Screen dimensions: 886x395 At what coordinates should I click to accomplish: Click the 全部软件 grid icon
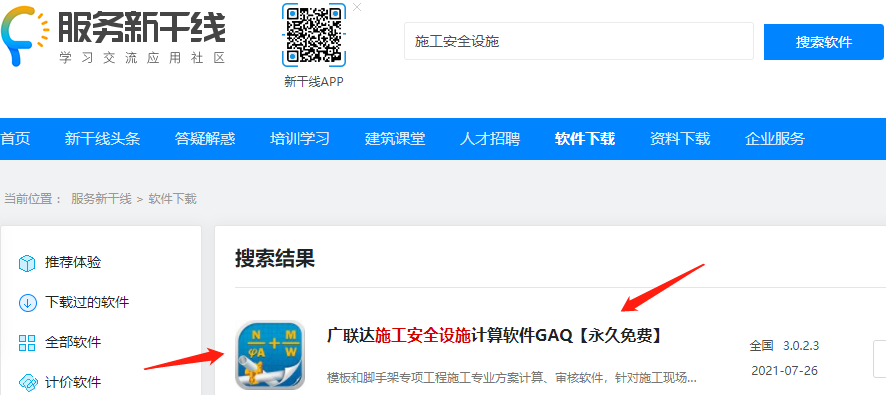[x=27, y=342]
